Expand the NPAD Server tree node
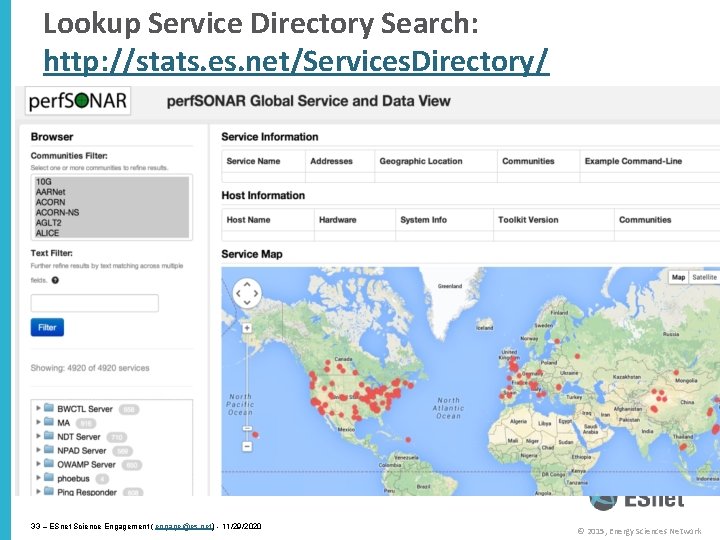The width and height of the screenshot is (720, 540). coord(38,450)
